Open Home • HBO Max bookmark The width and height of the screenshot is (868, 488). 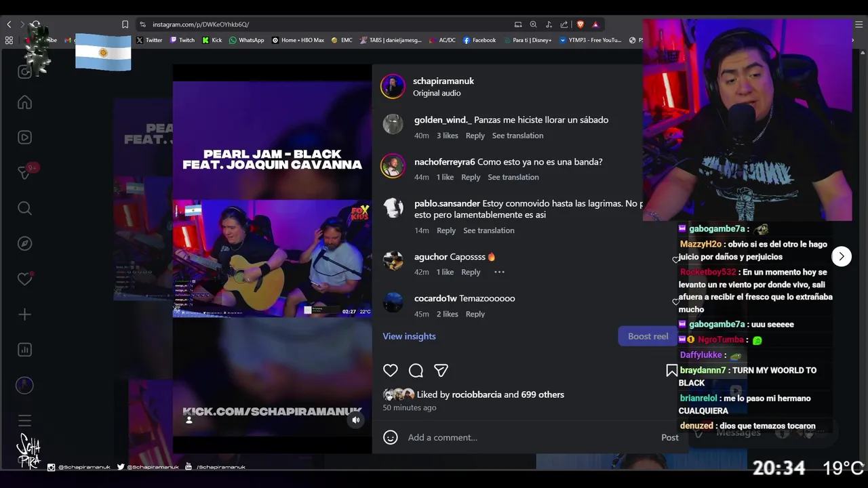(298, 40)
